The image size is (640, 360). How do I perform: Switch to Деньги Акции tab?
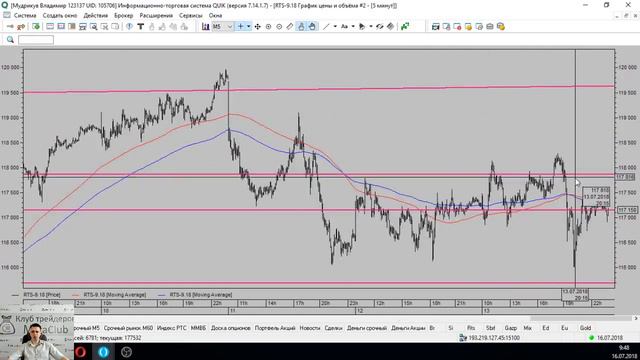(x=408, y=328)
